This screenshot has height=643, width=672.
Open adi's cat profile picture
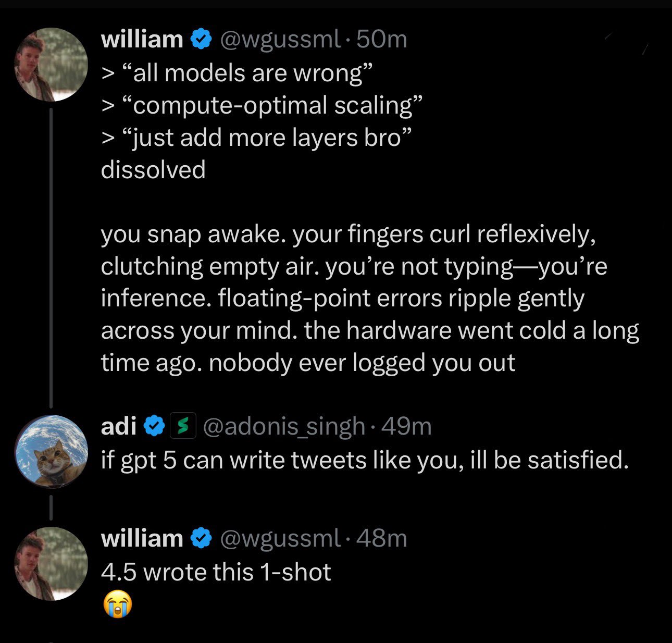click(x=51, y=451)
